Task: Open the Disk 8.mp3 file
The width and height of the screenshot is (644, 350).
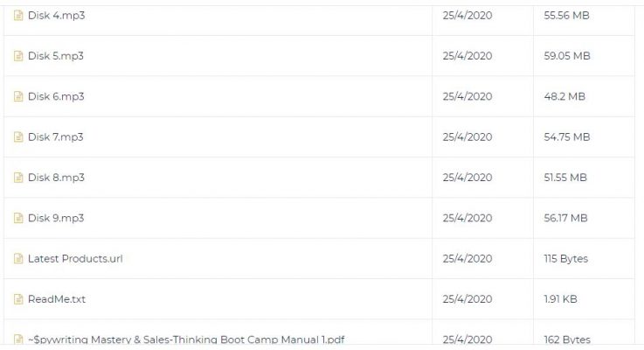Action: tap(56, 178)
